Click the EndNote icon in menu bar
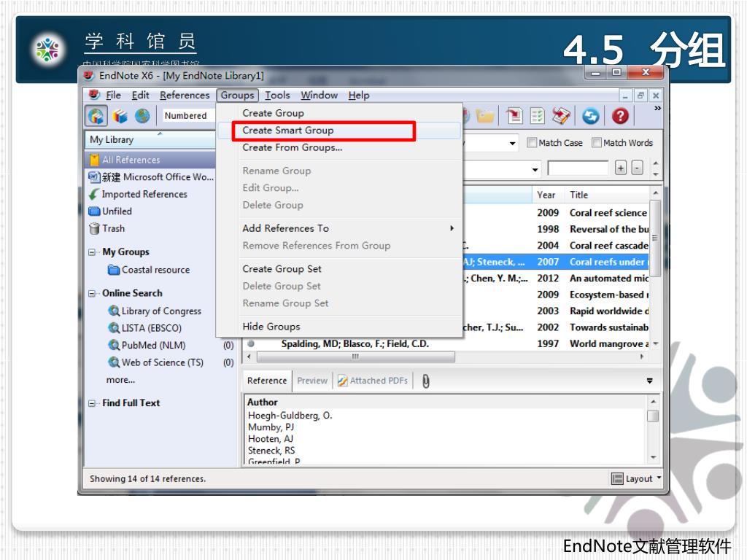This screenshot has height=560, width=747. (94, 95)
